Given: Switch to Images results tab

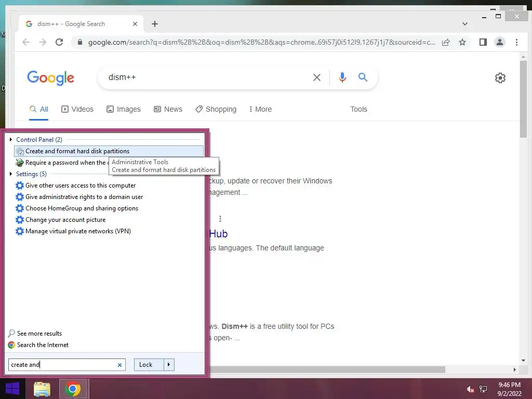Looking at the screenshot, I should pyautogui.click(x=124, y=109).
